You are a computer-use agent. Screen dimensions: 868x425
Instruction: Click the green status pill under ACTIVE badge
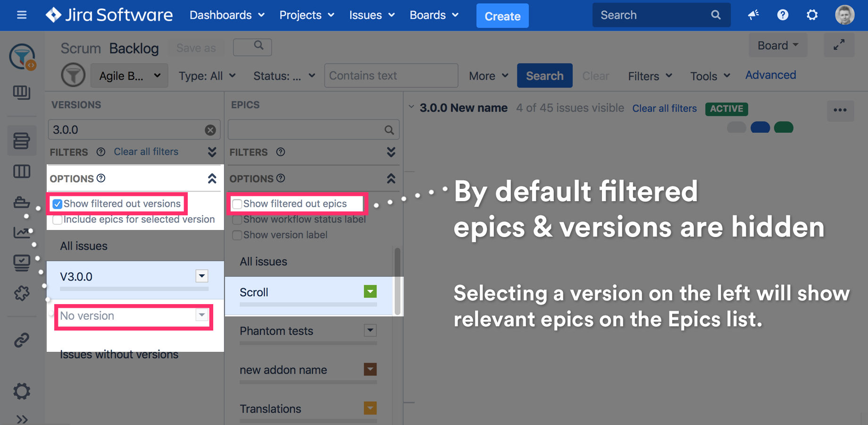tap(784, 127)
